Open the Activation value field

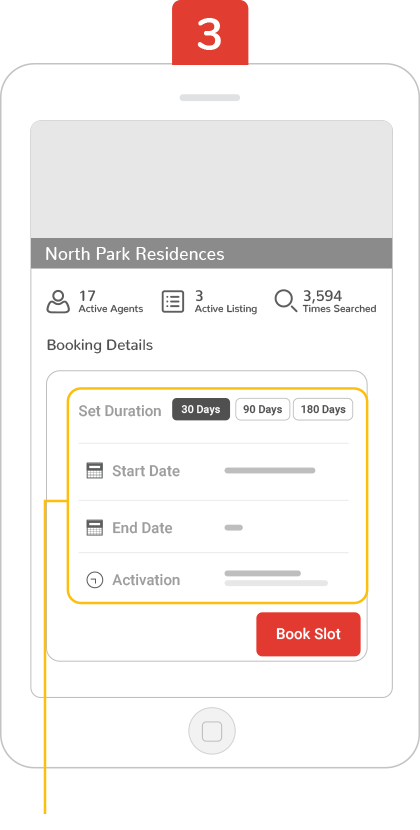pos(276,578)
